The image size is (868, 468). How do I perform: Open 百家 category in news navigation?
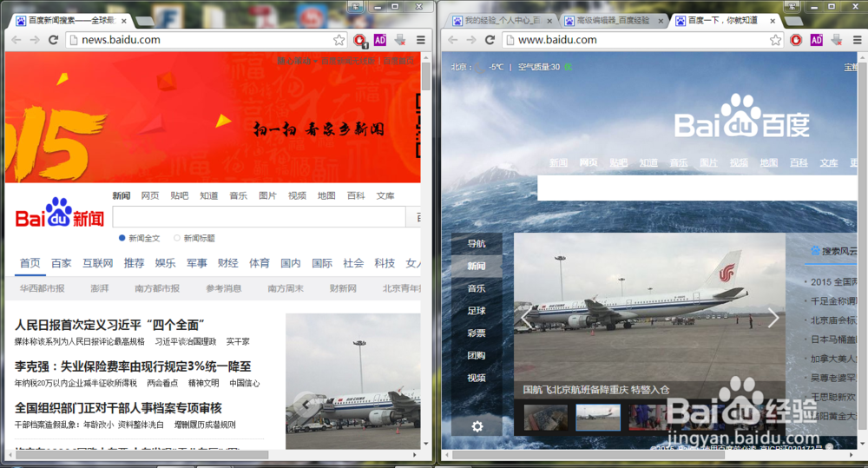click(x=62, y=263)
